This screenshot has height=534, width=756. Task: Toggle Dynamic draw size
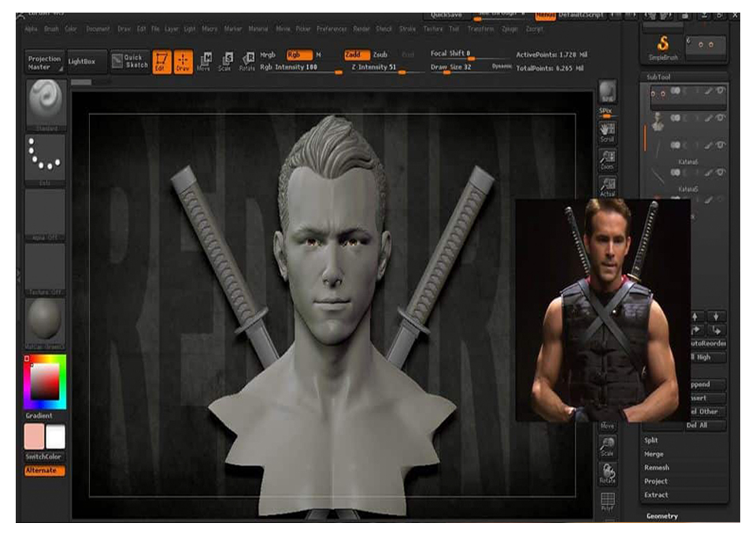click(502, 66)
